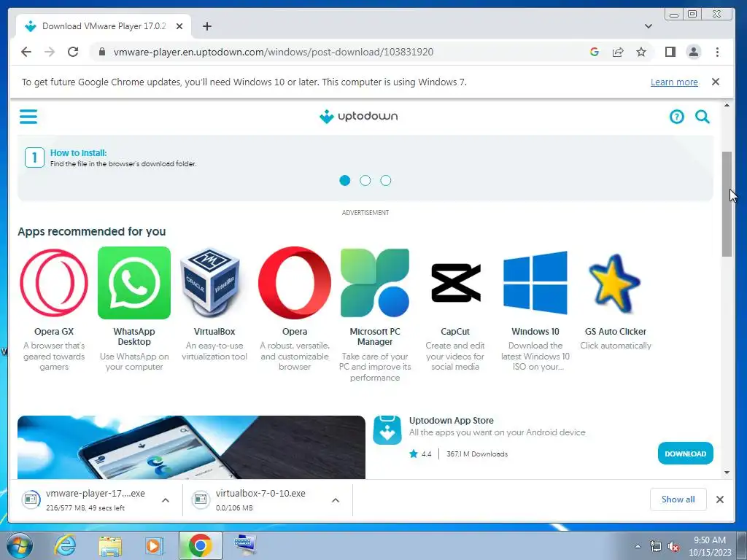
Task: Click the scrollbar up arrow
Action: (727, 105)
